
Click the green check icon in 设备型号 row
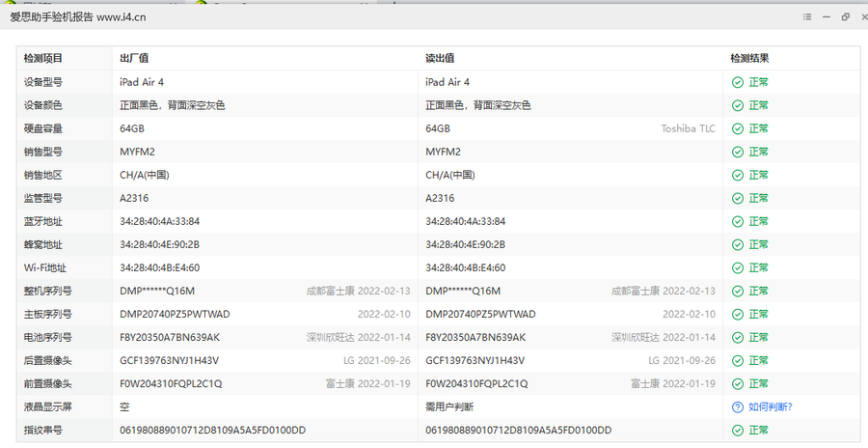[x=738, y=82]
